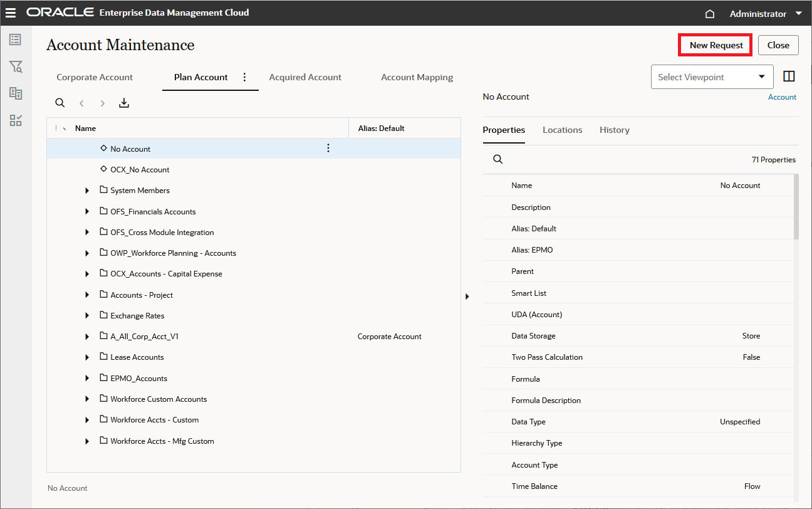This screenshot has width=812, height=509.
Task: Open the Account Mapping tab
Action: 417,77
